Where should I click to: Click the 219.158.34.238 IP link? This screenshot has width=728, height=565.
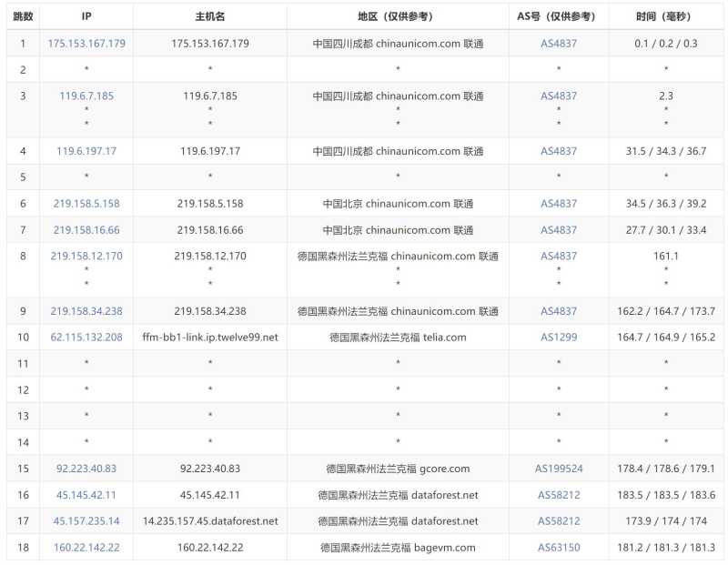tap(86, 310)
